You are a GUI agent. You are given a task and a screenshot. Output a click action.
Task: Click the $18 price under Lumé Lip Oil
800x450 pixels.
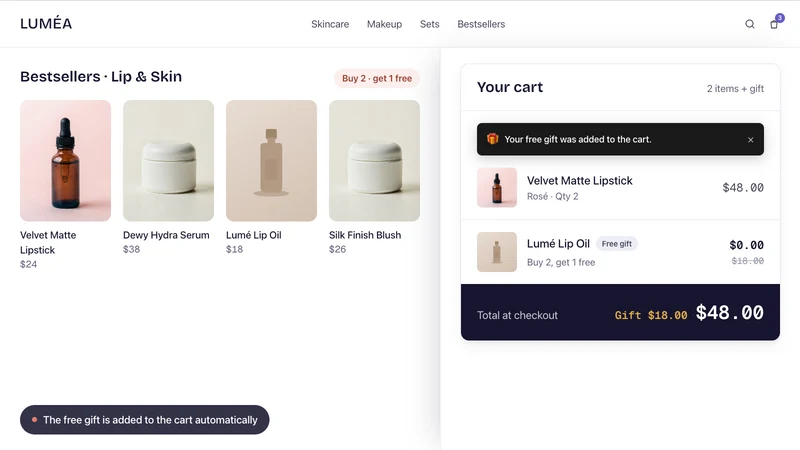(x=234, y=249)
